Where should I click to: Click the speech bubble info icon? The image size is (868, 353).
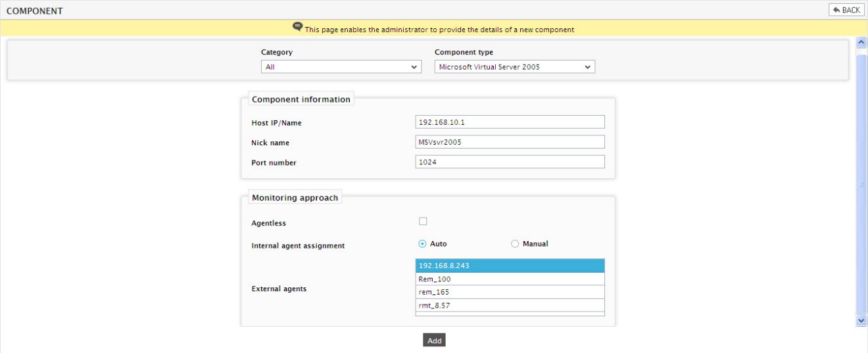click(298, 27)
